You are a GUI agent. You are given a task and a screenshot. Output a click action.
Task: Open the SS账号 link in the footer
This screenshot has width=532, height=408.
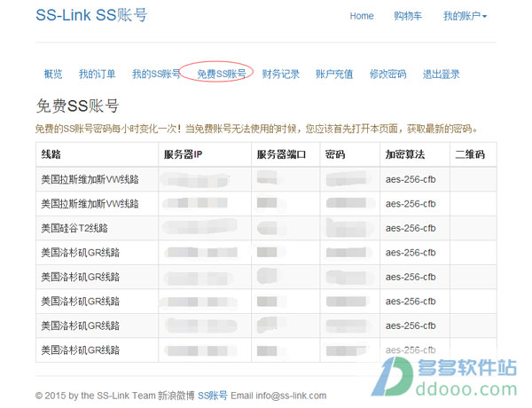coord(213,396)
